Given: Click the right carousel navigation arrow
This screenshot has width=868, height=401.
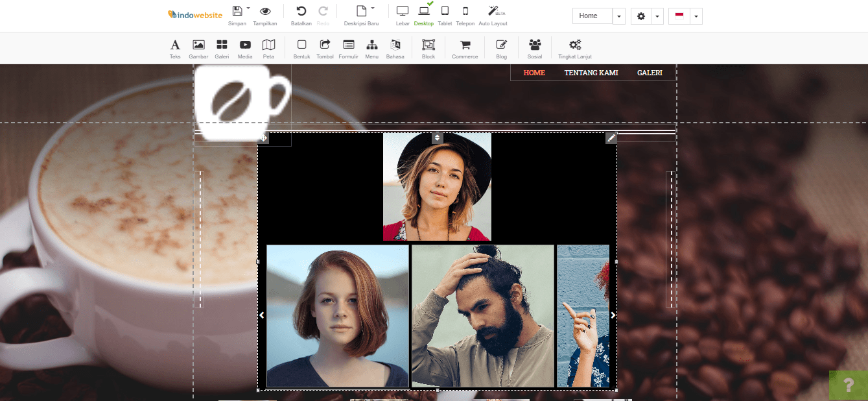Looking at the screenshot, I should click(x=612, y=315).
